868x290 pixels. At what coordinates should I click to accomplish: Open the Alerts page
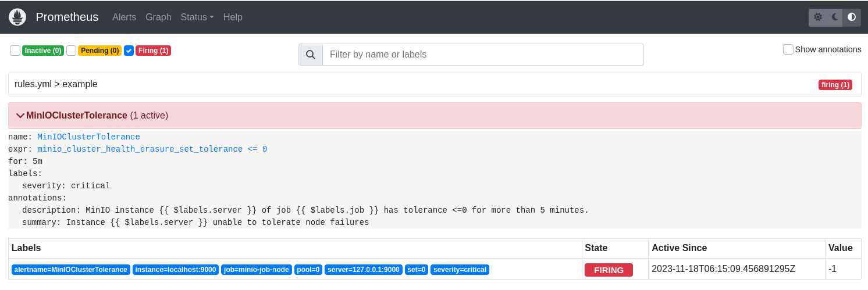tap(124, 17)
